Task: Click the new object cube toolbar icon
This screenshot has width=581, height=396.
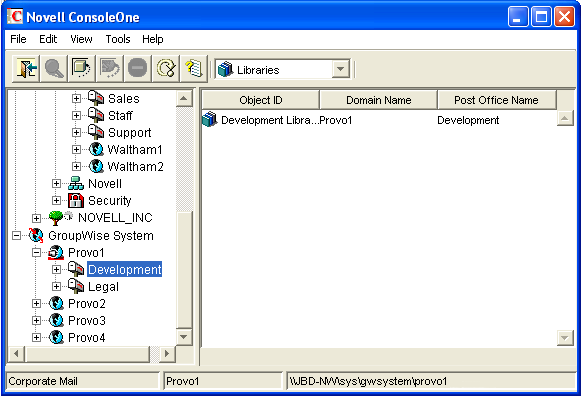Action: [x=82, y=69]
